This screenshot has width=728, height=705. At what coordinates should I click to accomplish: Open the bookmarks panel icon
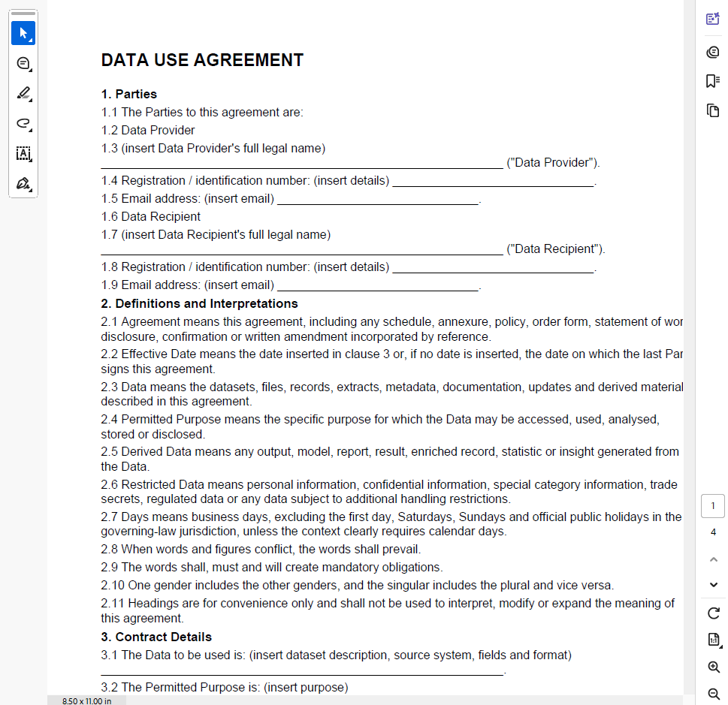(713, 81)
